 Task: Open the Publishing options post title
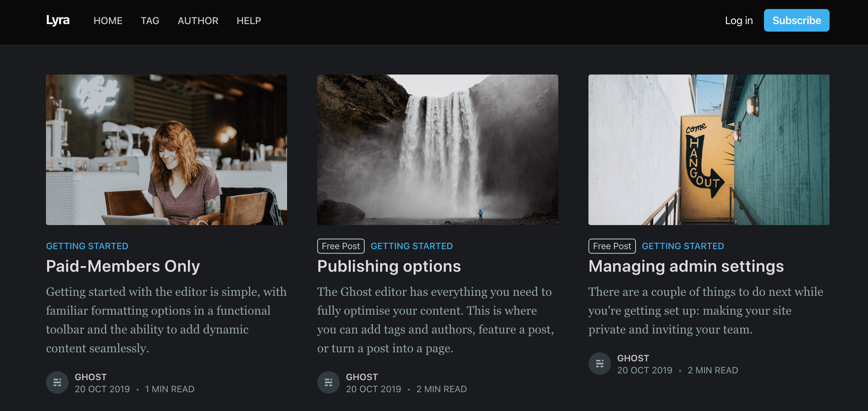389,266
